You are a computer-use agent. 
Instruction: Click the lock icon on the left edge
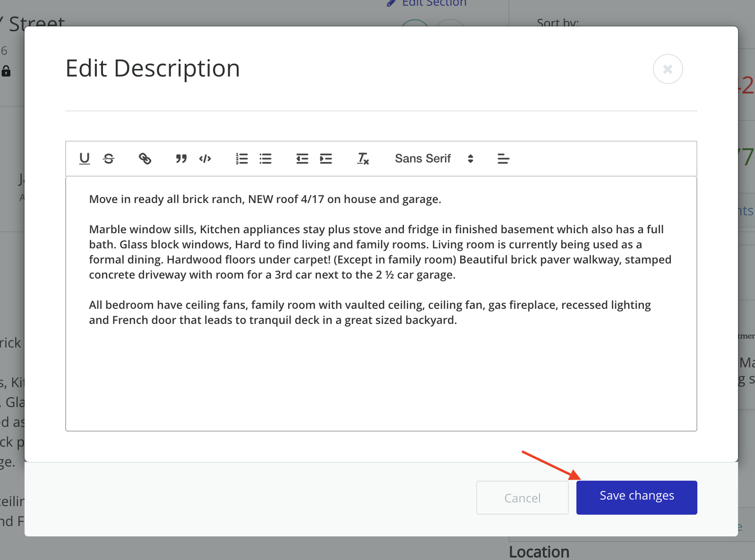coord(6,71)
